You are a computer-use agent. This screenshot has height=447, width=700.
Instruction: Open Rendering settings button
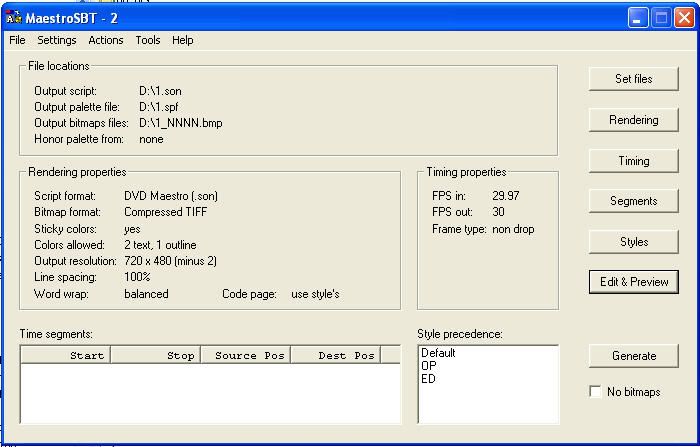[633, 120]
